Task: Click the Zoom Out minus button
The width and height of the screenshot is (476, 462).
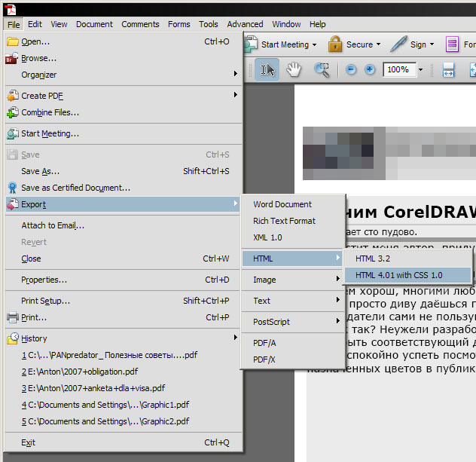Action: pos(351,70)
